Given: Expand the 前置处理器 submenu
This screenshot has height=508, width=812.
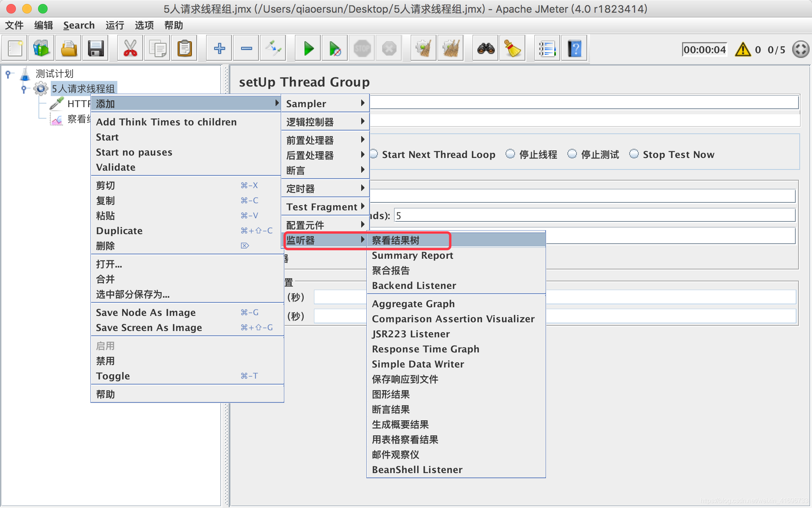Looking at the screenshot, I should pyautogui.click(x=325, y=140).
